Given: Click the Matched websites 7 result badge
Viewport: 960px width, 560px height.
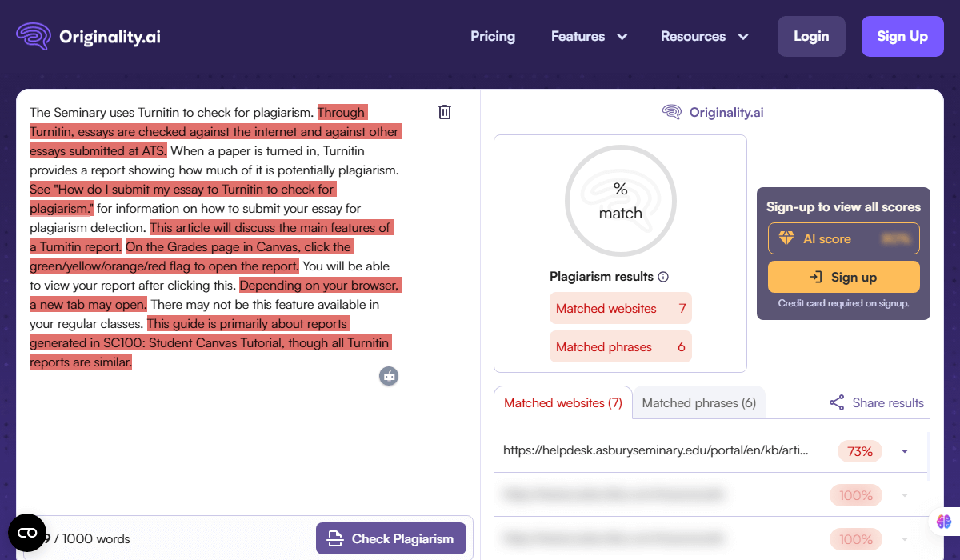Looking at the screenshot, I should pos(621,308).
